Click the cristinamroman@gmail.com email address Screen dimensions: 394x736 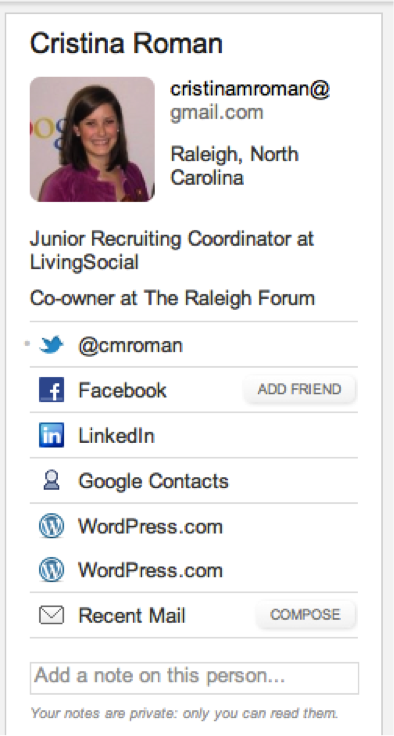point(250,100)
